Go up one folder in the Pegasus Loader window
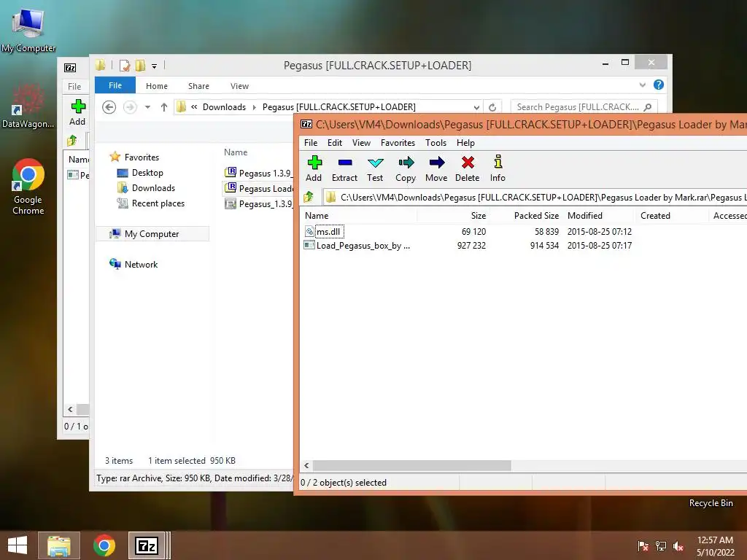This screenshot has width=747, height=560. 309,197
